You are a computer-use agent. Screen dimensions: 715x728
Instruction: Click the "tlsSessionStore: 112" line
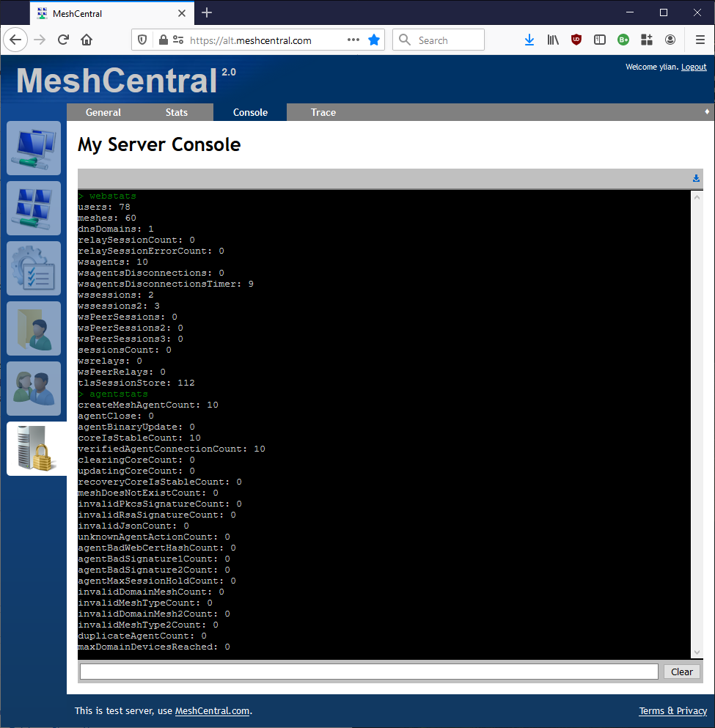coord(136,383)
